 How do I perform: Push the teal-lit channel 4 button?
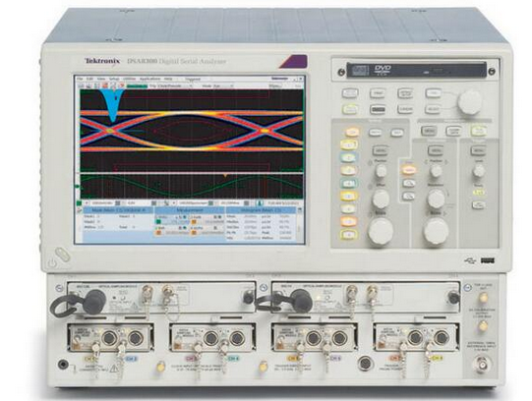tap(349, 184)
